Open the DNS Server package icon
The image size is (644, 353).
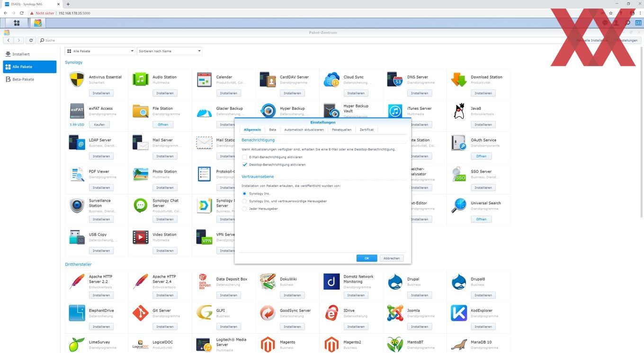(x=395, y=79)
